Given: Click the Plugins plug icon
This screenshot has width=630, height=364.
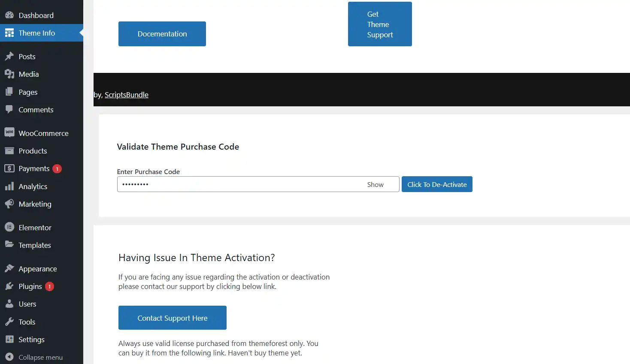Looking at the screenshot, I should tap(9, 286).
